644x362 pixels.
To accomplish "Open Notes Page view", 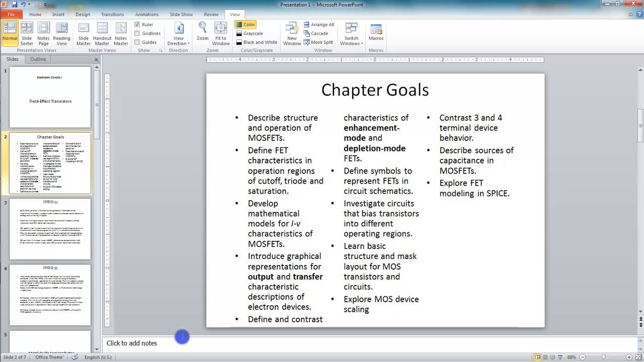I will click(44, 34).
